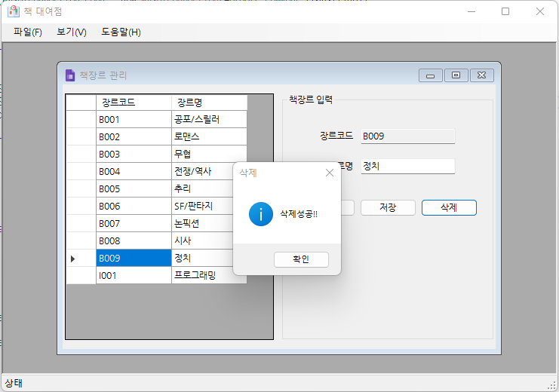Click the 전쟁/역사 genre name cell
Image resolution: width=559 pixels, height=392 pixels.
202,171
